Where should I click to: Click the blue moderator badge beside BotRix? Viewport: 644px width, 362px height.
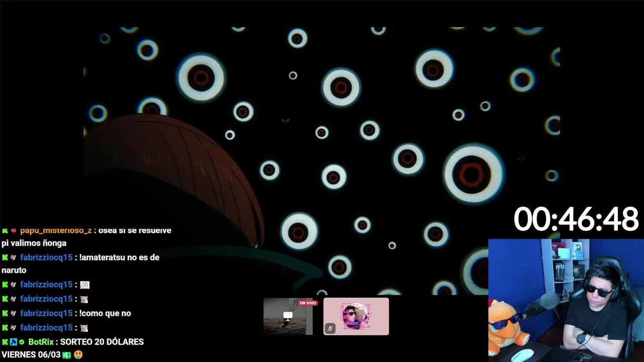tap(14, 342)
